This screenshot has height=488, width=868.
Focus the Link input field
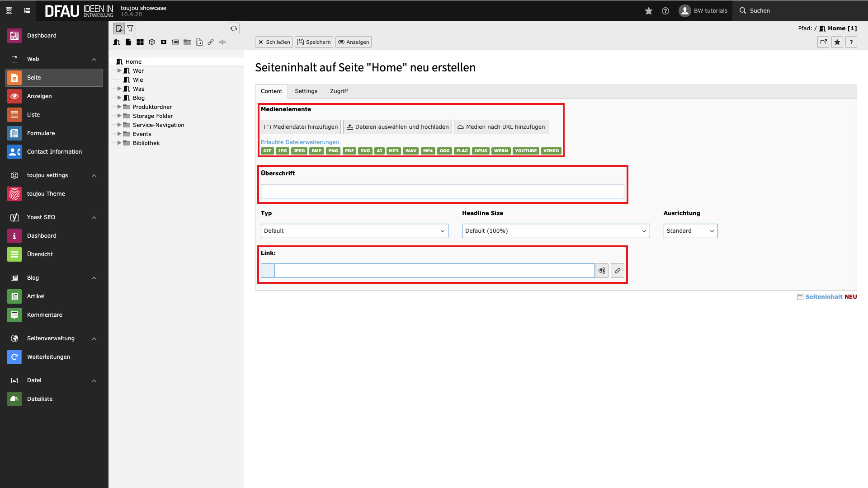434,271
